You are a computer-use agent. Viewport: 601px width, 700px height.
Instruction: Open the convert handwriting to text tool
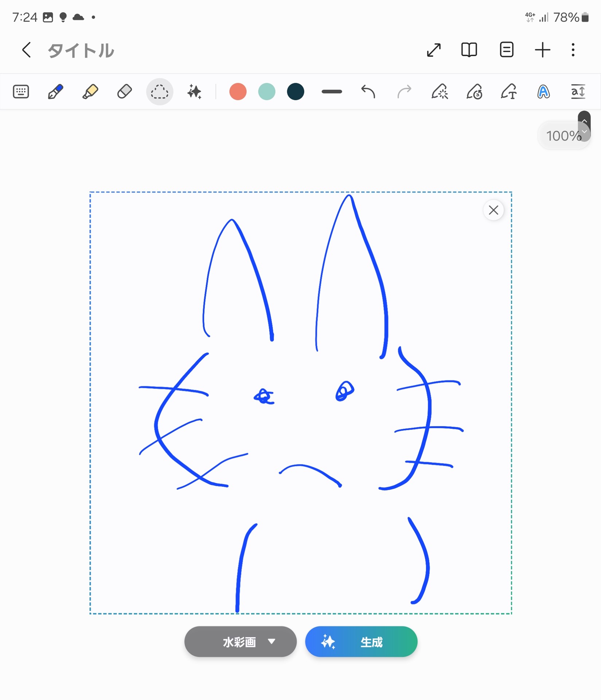click(x=475, y=92)
